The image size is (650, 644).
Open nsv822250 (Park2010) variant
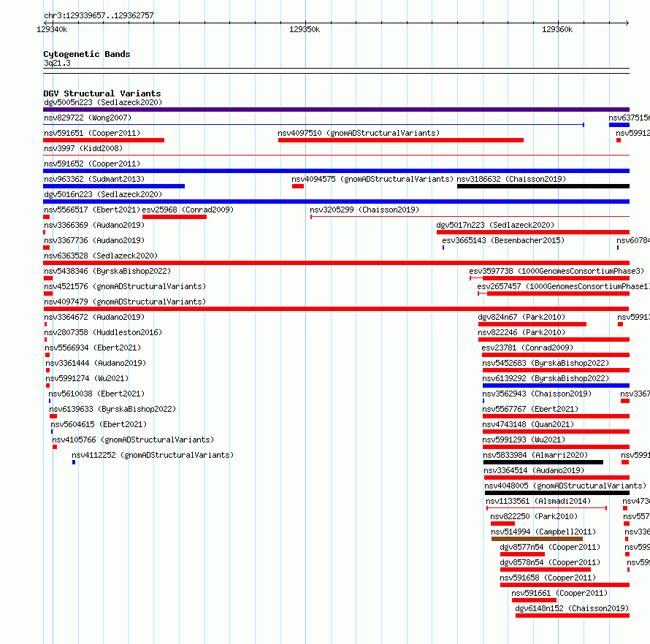[534, 516]
